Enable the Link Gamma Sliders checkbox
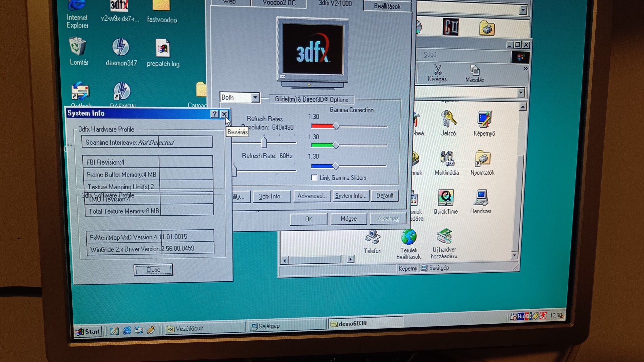 (314, 178)
